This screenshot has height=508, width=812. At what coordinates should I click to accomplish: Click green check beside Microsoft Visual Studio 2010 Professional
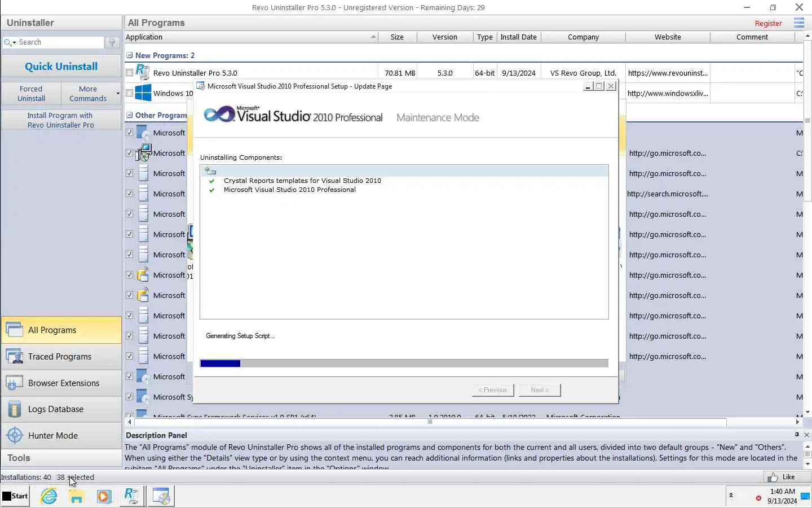point(211,190)
